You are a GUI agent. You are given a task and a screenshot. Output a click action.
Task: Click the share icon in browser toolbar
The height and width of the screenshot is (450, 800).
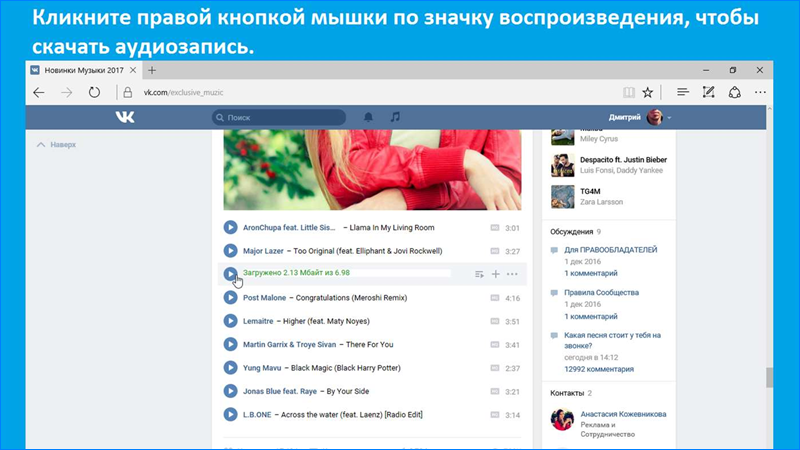pos(735,92)
